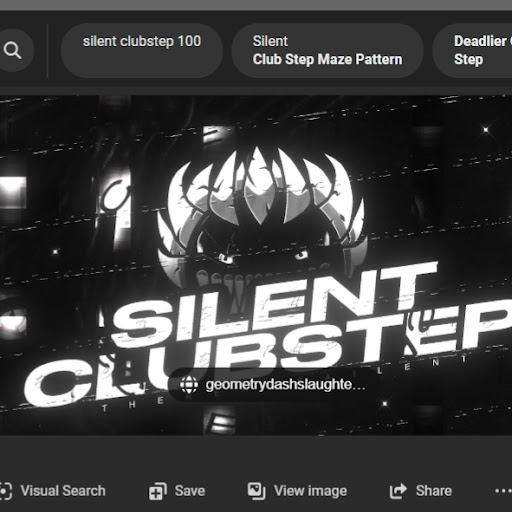Click the number "100" in the first suggestion
This screenshot has height=512, width=512.
tap(189, 41)
